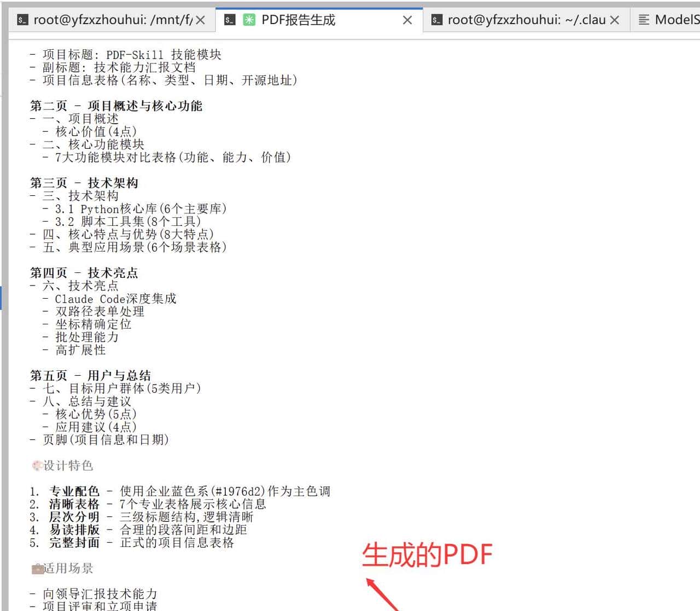Switch to the first root@yfzxzhouhui terminal tab
The image size is (700, 611).
pyautogui.click(x=109, y=19)
